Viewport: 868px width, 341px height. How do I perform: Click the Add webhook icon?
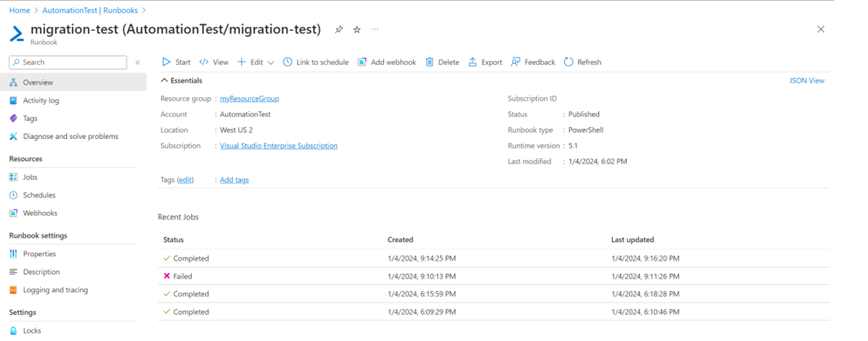click(x=362, y=62)
